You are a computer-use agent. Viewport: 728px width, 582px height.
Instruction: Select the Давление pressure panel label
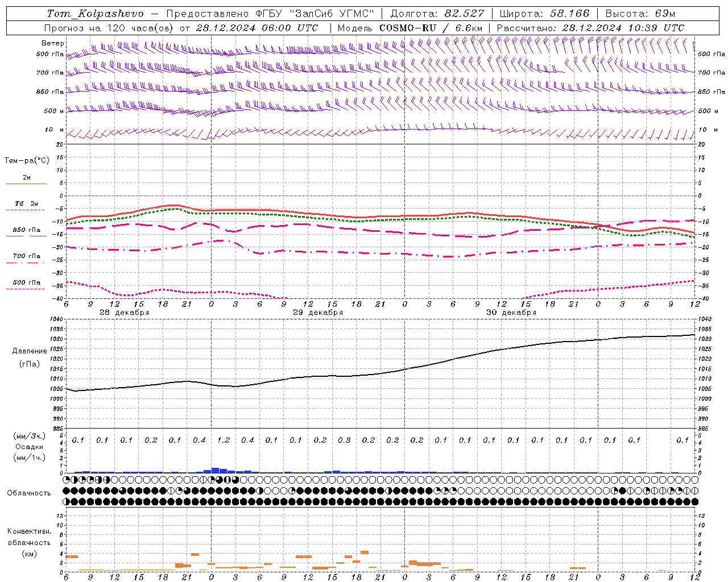(30, 351)
